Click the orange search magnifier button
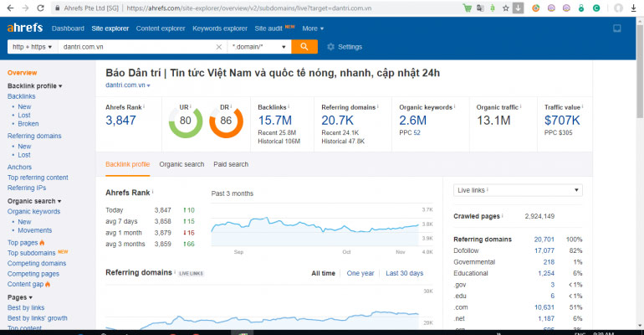This screenshot has height=335, width=644. click(304, 47)
